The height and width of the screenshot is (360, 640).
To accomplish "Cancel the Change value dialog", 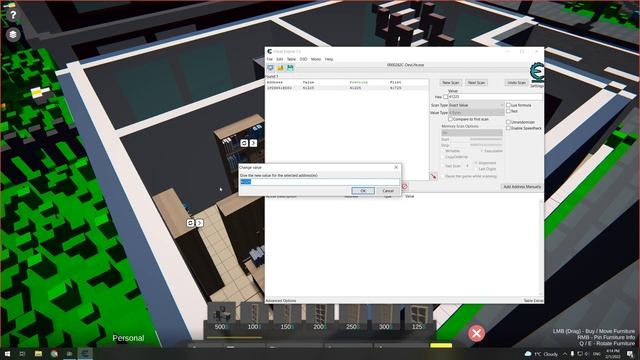I will click(x=388, y=191).
